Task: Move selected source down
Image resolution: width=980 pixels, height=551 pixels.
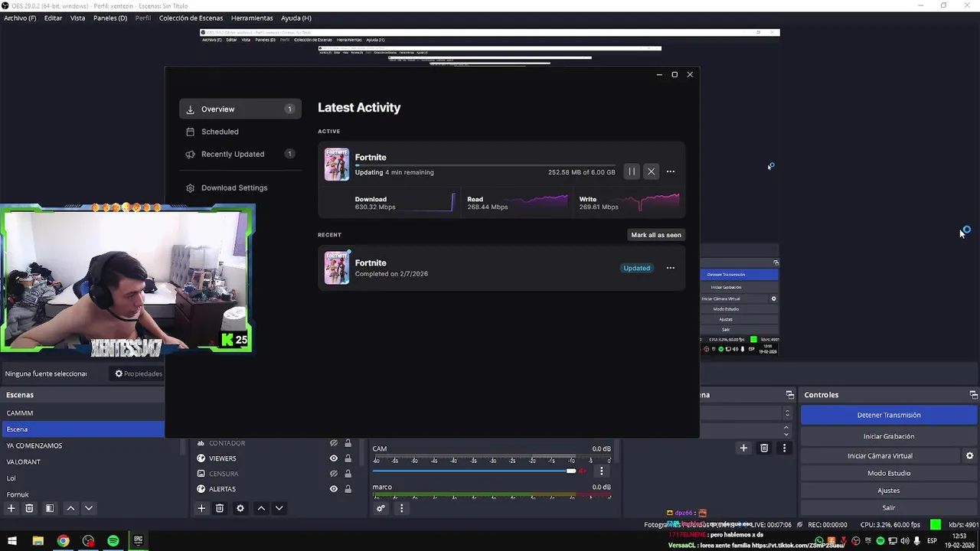Action: 279,508
